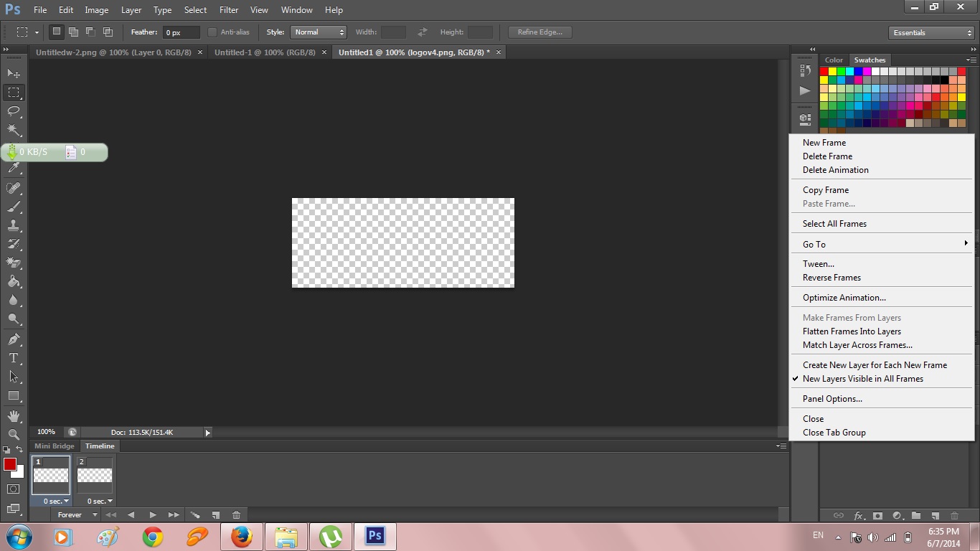
Task: Open the Swatches panel menu
Action: coord(971,60)
